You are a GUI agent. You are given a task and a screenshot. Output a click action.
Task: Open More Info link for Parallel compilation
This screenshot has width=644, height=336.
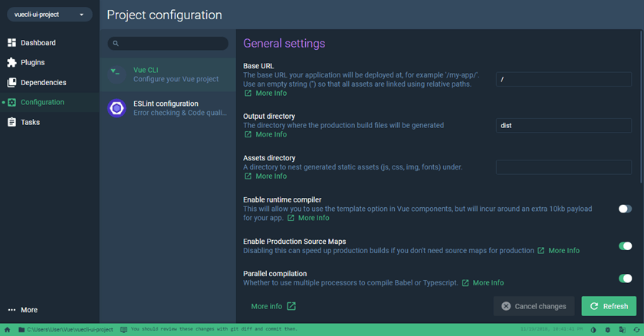488,282
